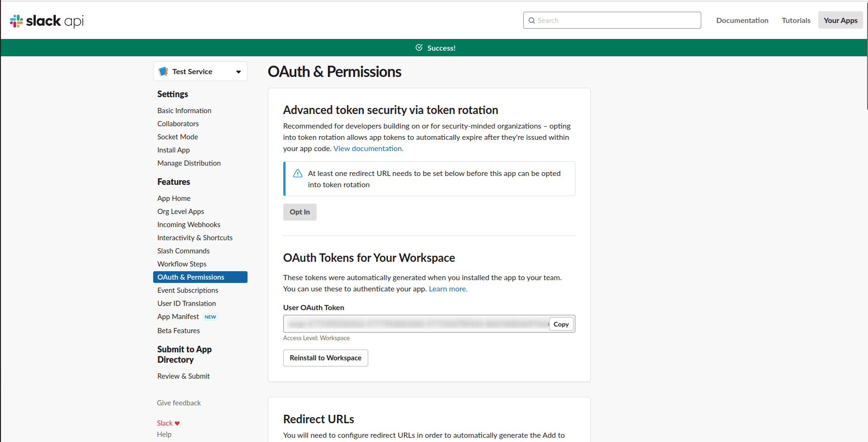Open User ID Translation page

coord(186,304)
